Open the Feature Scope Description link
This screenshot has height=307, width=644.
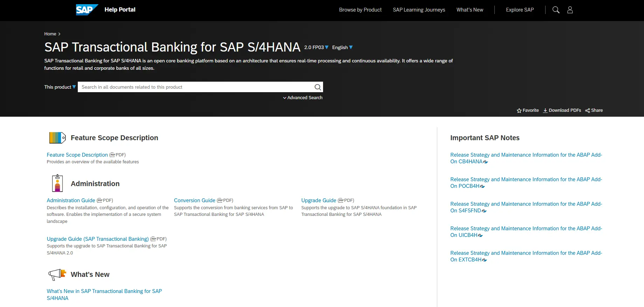(x=77, y=155)
